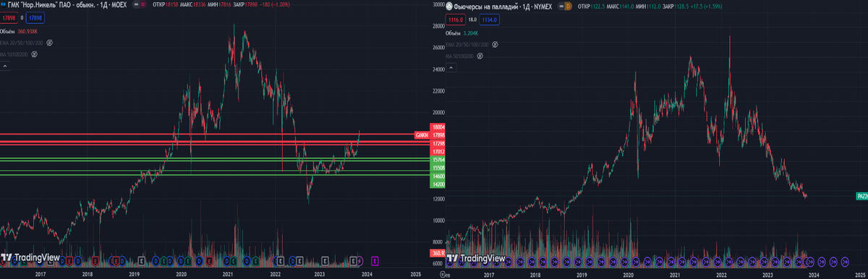Click the МИН 17816 low price value

[x=218, y=4]
